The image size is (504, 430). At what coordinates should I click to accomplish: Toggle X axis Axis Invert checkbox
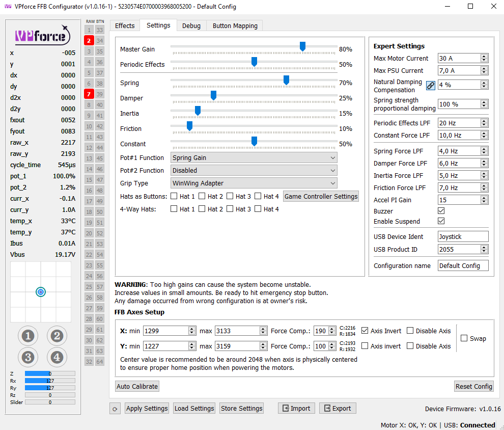365,331
